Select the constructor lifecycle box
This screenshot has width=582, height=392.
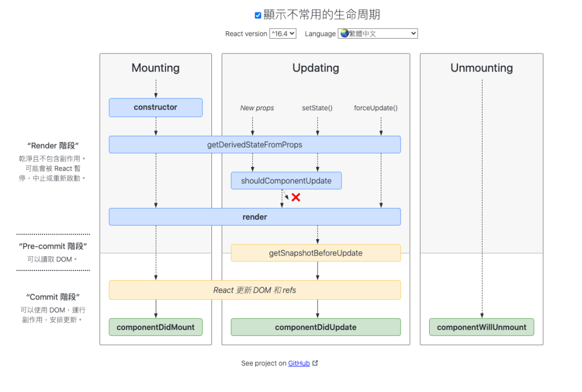point(156,107)
